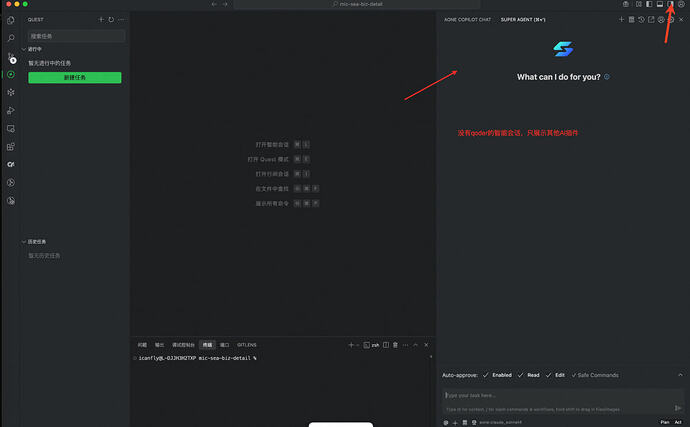
Task: Open the Search view in activity bar
Action: (x=11, y=38)
